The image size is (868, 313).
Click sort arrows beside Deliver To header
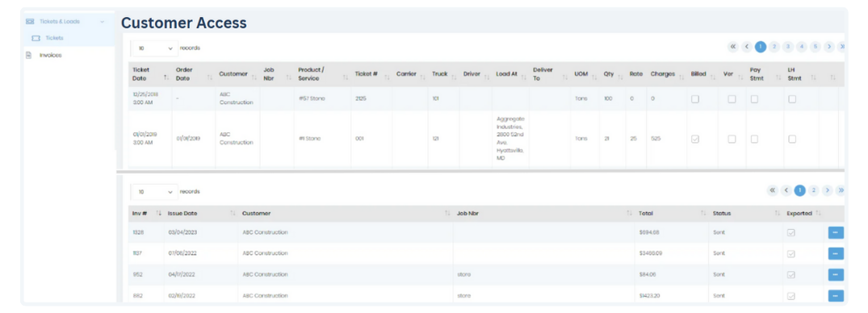pyautogui.click(x=565, y=78)
